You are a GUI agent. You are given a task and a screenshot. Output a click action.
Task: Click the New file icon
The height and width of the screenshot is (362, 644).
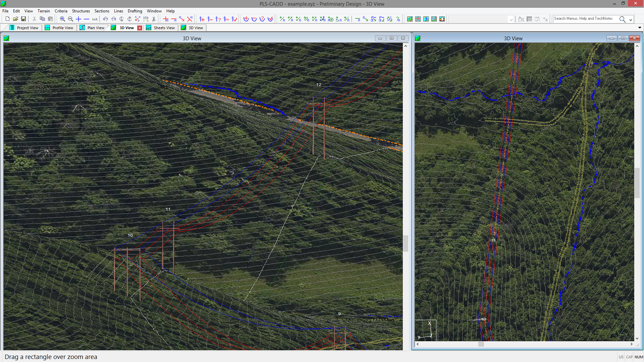7,19
